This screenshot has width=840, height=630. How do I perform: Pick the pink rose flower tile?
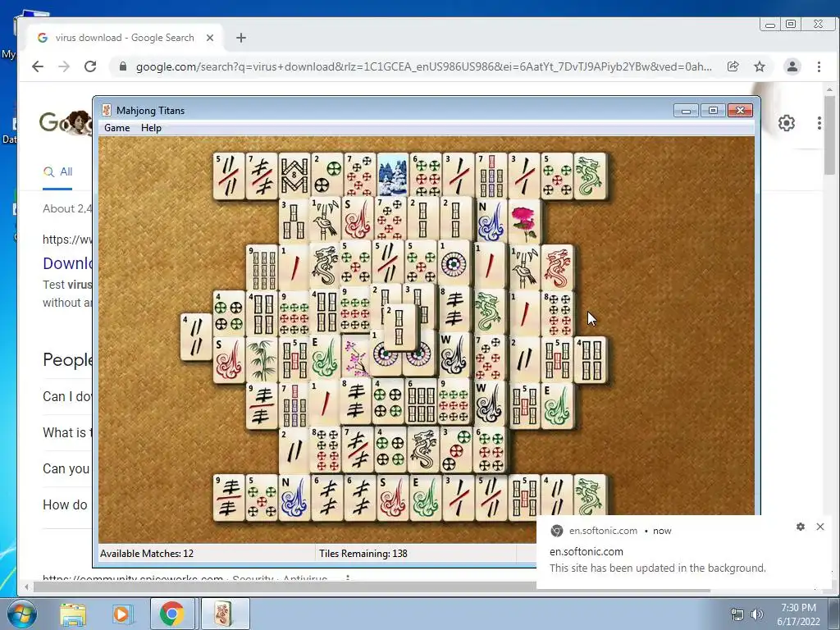pos(524,221)
